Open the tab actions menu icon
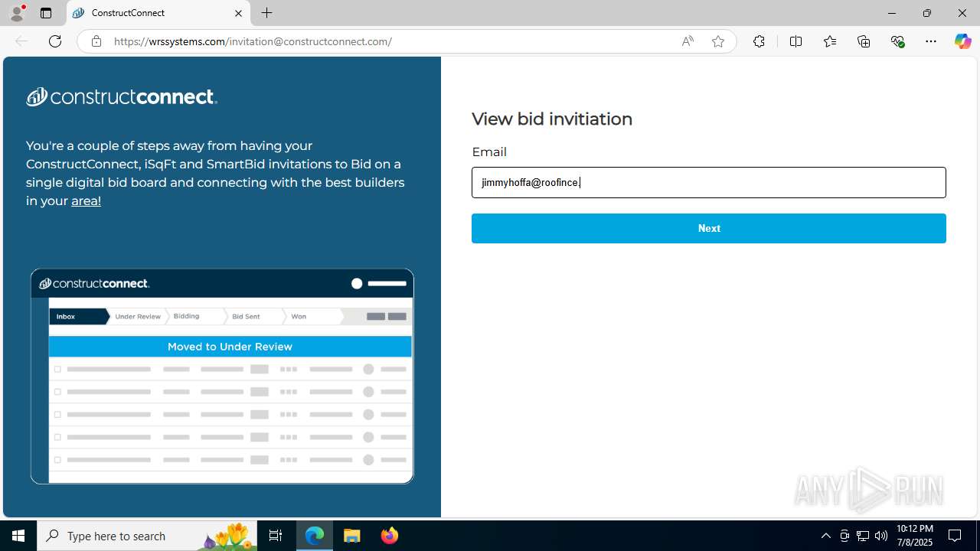The height and width of the screenshot is (551, 980). (x=46, y=13)
